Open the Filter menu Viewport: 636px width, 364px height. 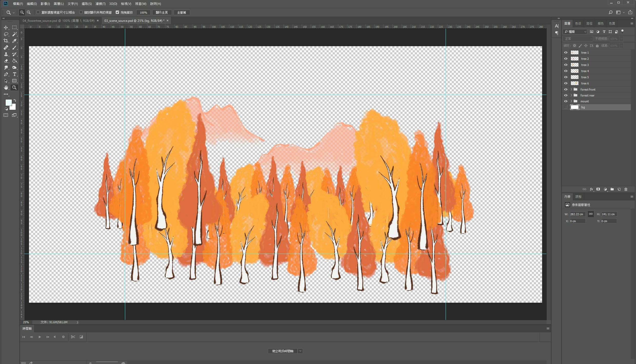click(100, 4)
